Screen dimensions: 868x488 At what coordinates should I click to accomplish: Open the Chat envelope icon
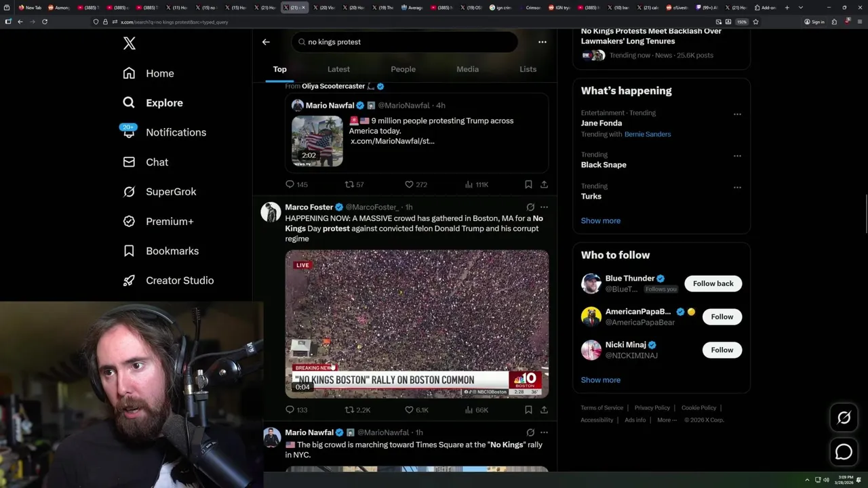coord(129,162)
